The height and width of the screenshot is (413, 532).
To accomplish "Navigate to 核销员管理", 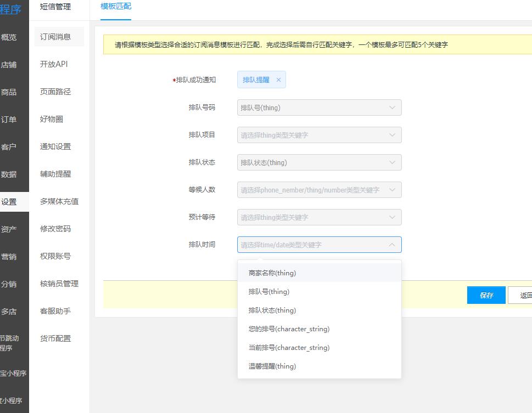I will pyautogui.click(x=59, y=284).
